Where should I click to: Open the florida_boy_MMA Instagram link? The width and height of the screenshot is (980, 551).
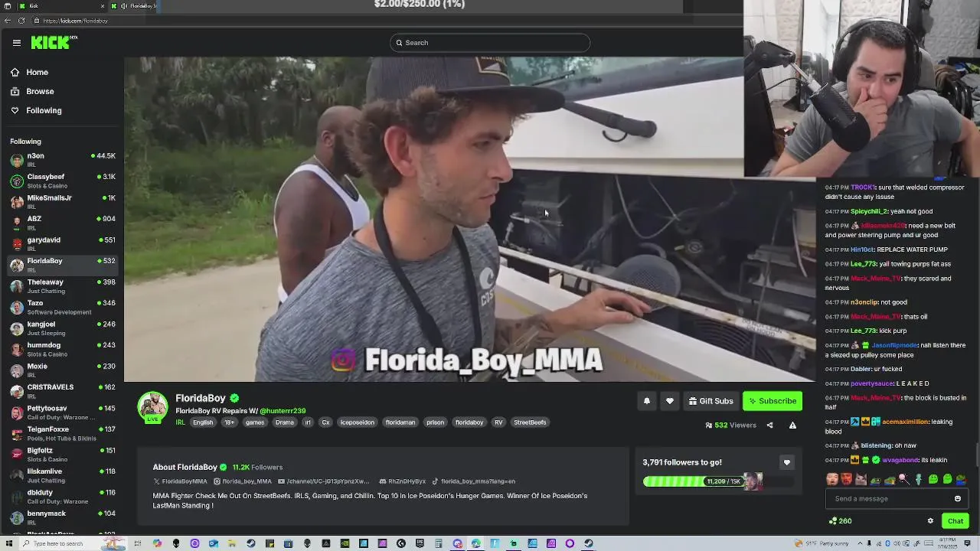tap(243, 481)
